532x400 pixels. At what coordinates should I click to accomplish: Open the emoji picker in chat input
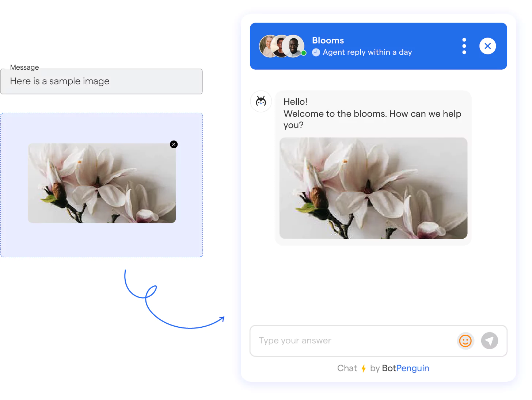coord(465,341)
